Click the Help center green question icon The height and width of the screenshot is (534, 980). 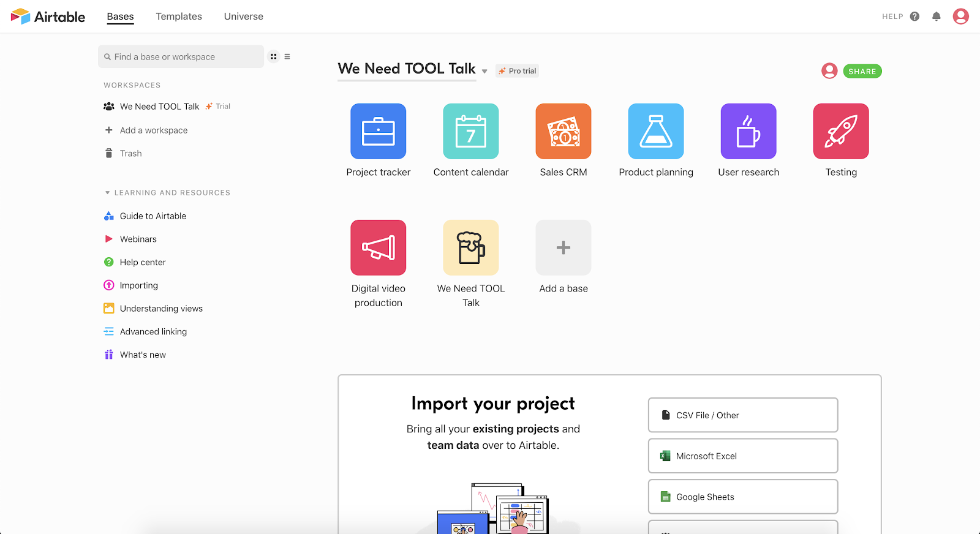pyautogui.click(x=108, y=262)
